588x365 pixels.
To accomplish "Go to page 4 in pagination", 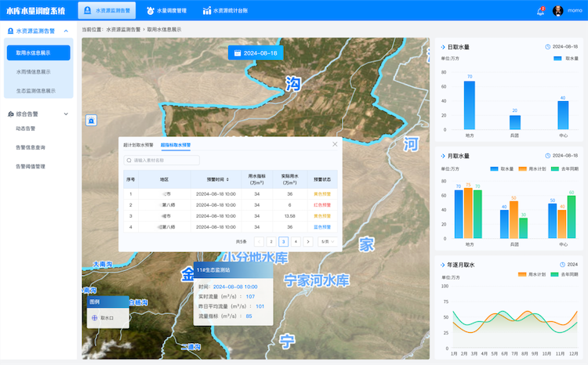I will (296, 242).
